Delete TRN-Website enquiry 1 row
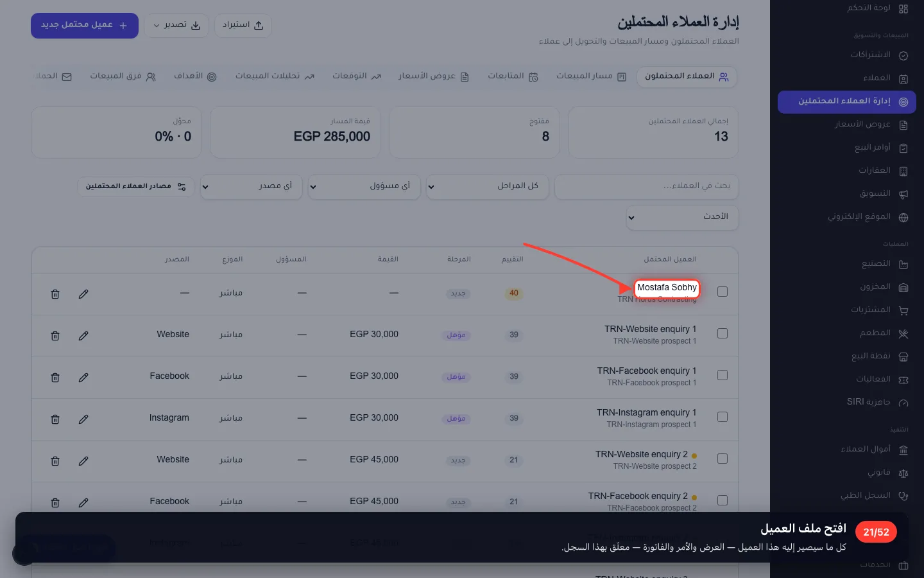The image size is (924, 578). [55, 336]
